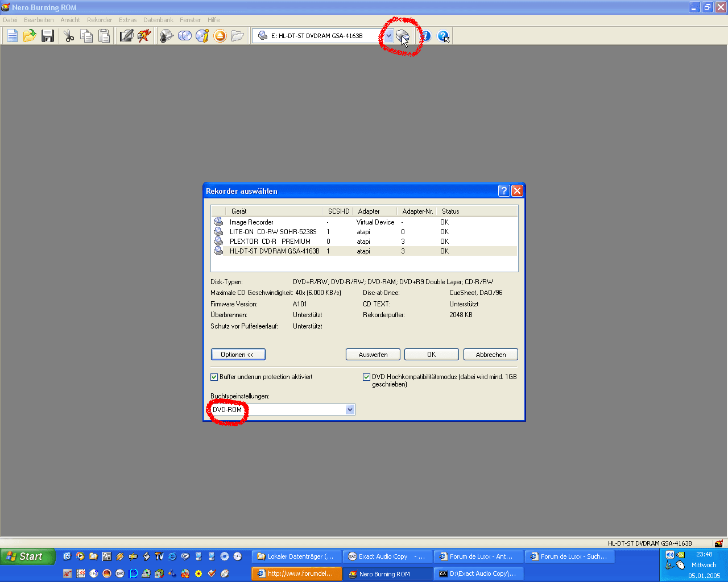Open the Datenbank menu

(158, 20)
